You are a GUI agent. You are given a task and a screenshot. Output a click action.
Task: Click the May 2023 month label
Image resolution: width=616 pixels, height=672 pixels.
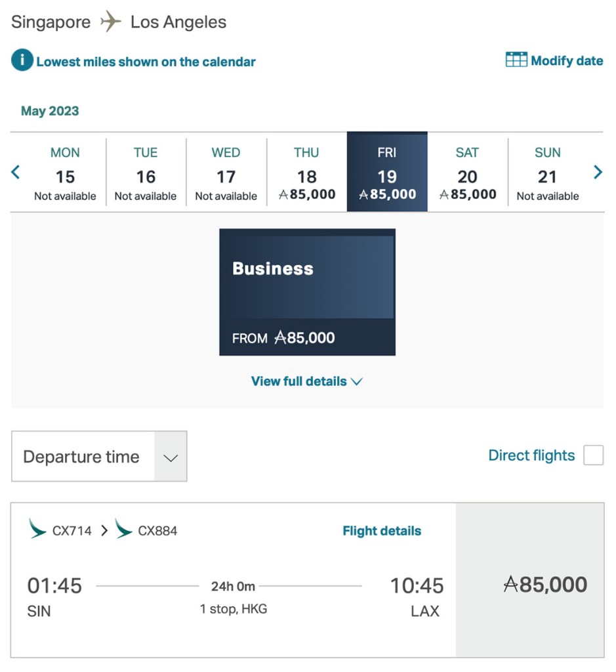pos(49,111)
